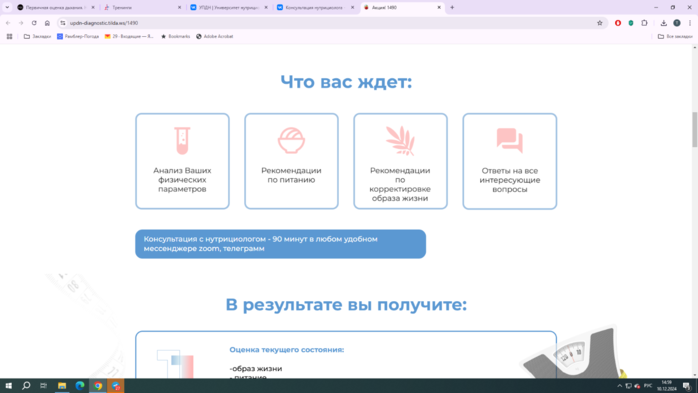Image resolution: width=698 pixels, height=393 pixels.
Task: Open the taskbar clock and date
Action: 666,386
